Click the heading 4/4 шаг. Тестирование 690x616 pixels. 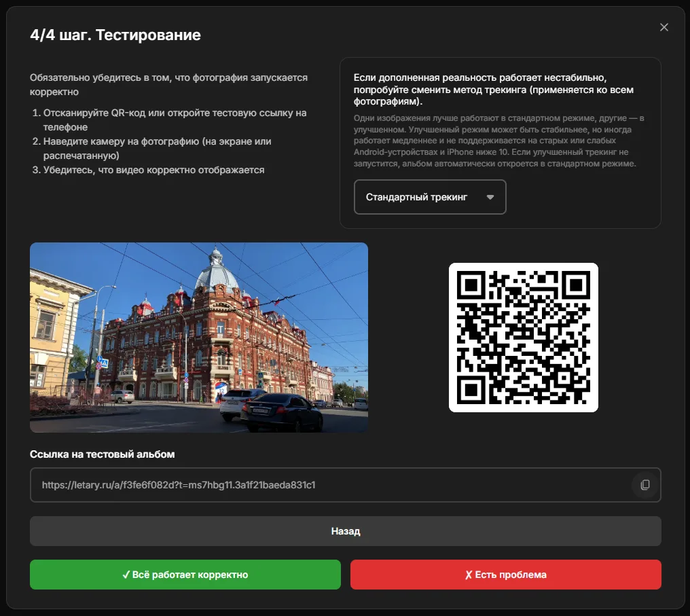pyautogui.click(x=115, y=35)
